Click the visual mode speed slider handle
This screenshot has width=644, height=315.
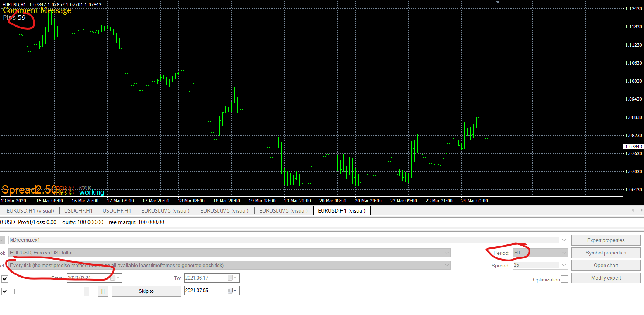pos(87,291)
